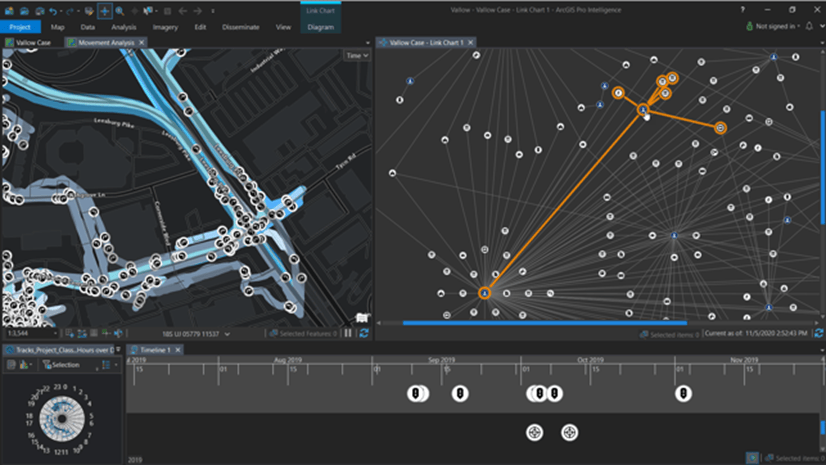Close the Timeline 1 tab
Image resolution: width=826 pixels, height=465 pixels.
[x=178, y=350]
